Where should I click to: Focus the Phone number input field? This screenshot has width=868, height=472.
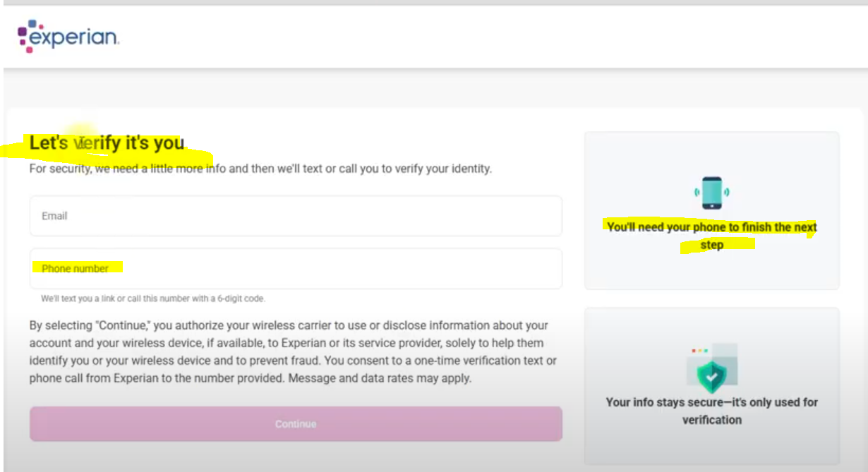coord(296,268)
